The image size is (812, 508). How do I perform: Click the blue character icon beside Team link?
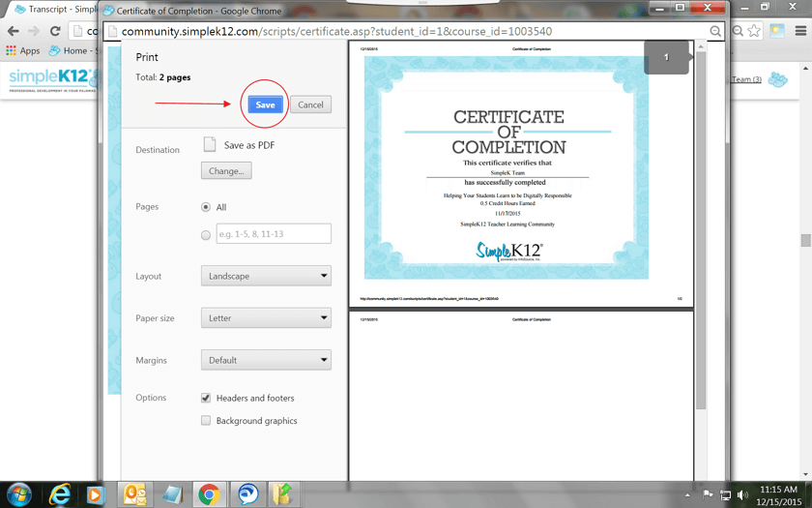(x=777, y=79)
